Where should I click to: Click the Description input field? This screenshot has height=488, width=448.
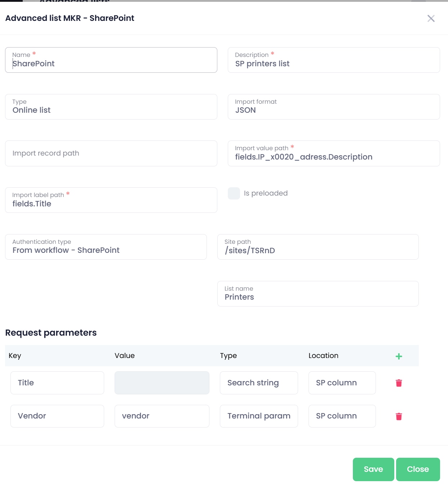[x=334, y=64]
